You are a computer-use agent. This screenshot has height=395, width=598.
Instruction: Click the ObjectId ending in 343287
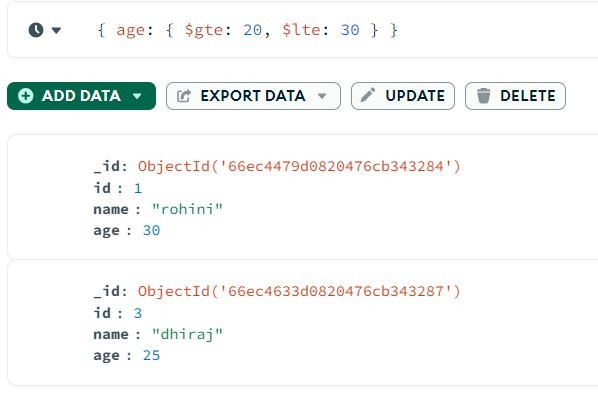(x=299, y=291)
